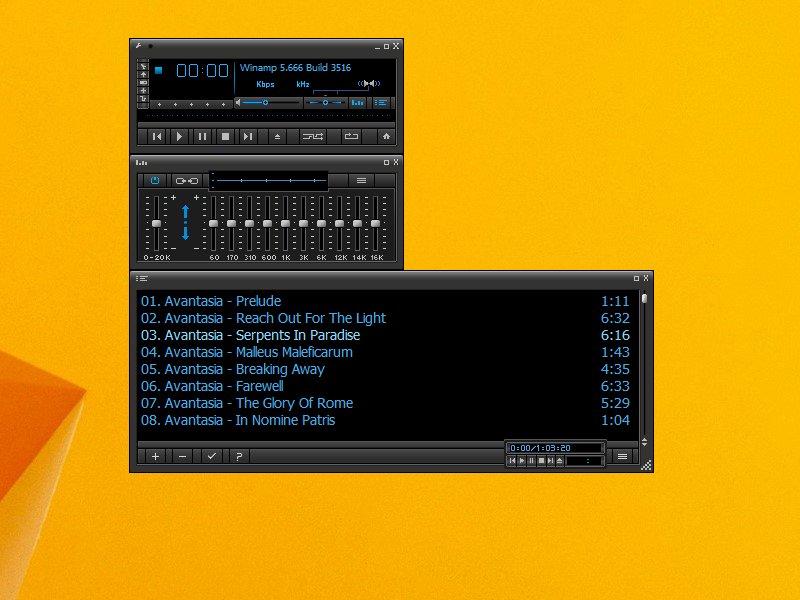Click the Options clutterbar entry

click(141, 66)
